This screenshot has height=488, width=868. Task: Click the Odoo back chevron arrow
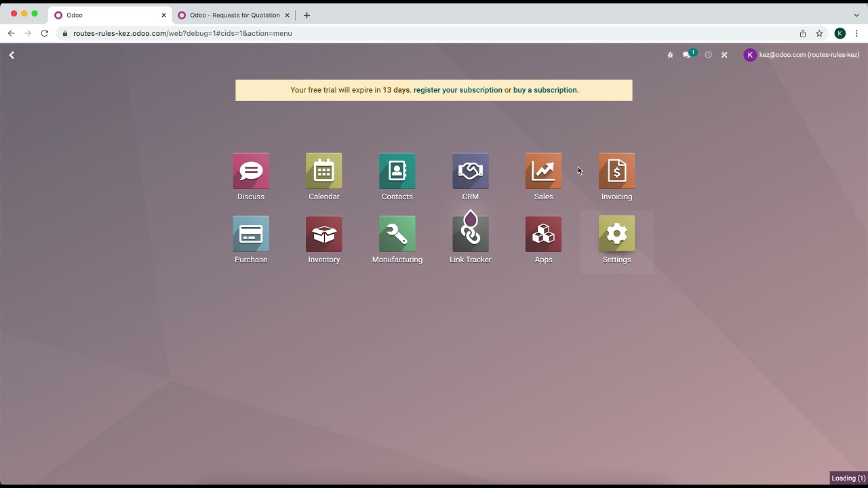pos(12,55)
